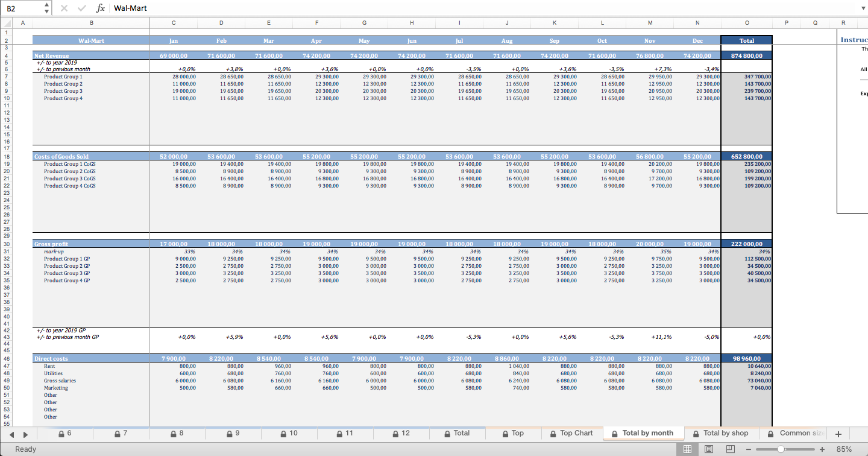Open the Name Box stepper arrows
868x456 pixels.
[48, 8]
